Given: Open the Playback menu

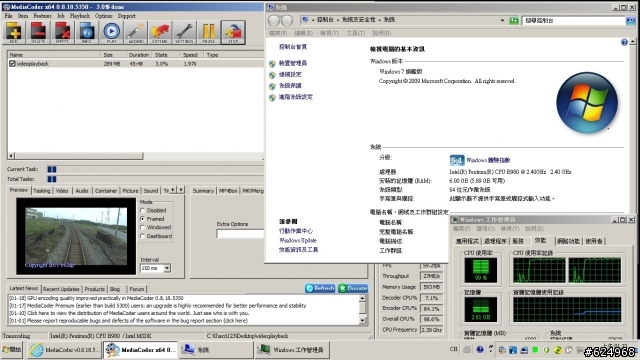Looking at the screenshot, I should (80, 16).
